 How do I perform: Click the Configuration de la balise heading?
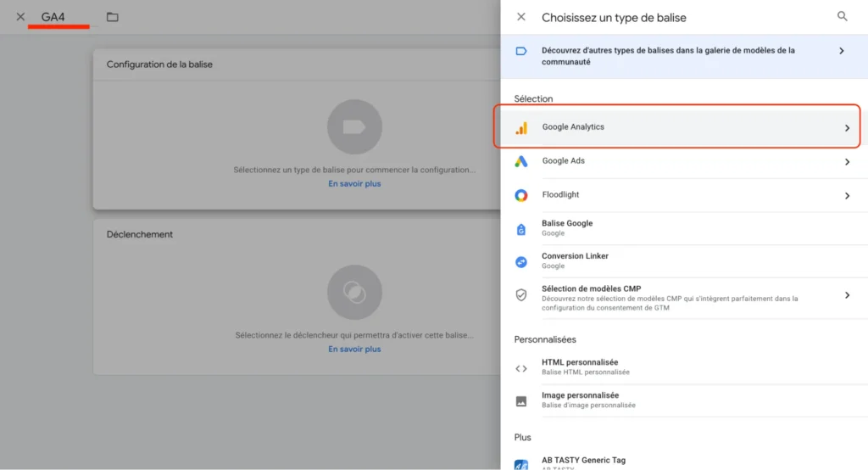[x=159, y=64]
